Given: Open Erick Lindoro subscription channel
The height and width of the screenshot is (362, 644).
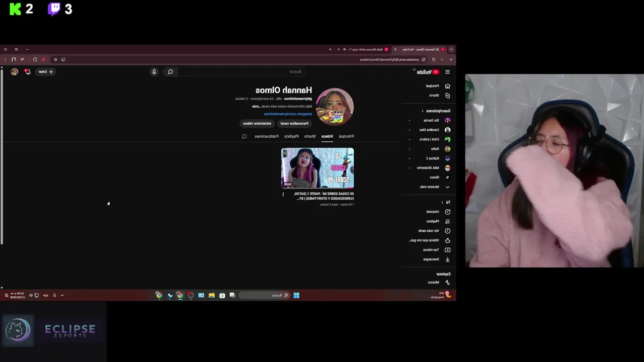Looking at the screenshot, I should tap(435, 139).
